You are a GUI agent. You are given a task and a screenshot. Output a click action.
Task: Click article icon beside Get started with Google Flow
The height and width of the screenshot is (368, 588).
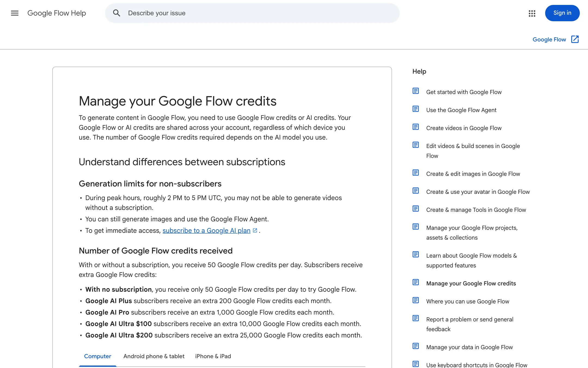point(416,91)
